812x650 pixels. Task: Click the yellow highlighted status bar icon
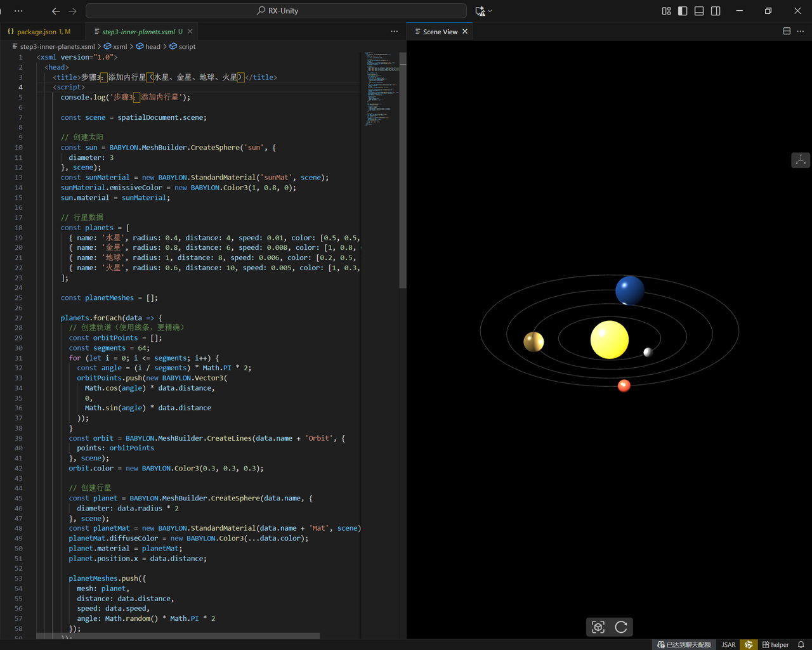(749, 644)
